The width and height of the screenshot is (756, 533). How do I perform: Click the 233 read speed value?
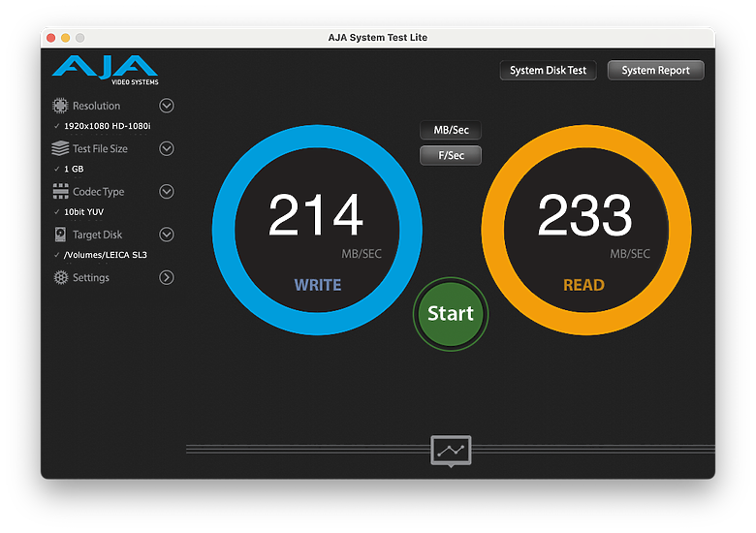tap(584, 214)
